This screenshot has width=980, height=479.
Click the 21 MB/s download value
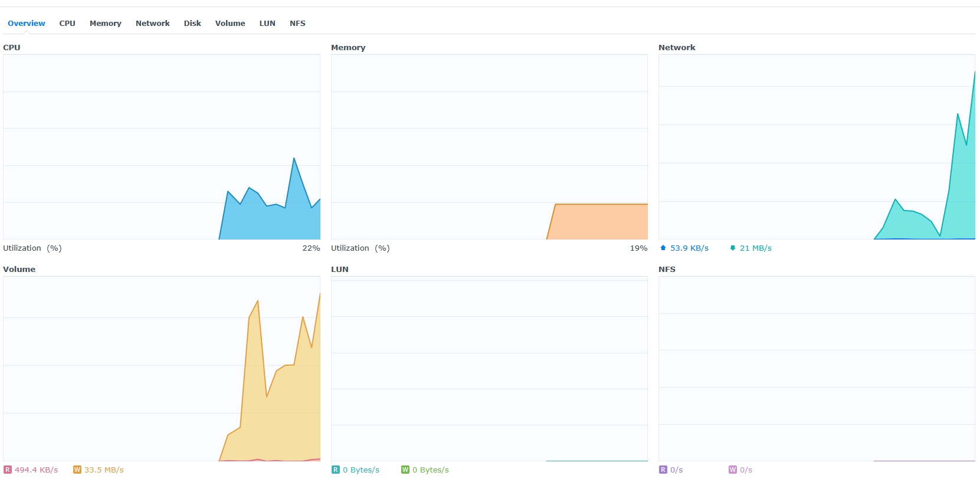click(756, 248)
